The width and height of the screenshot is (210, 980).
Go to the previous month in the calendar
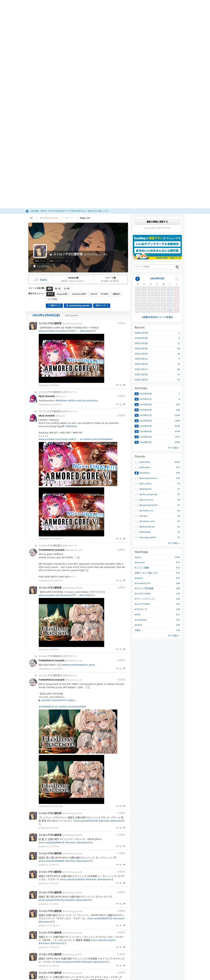pos(138,278)
